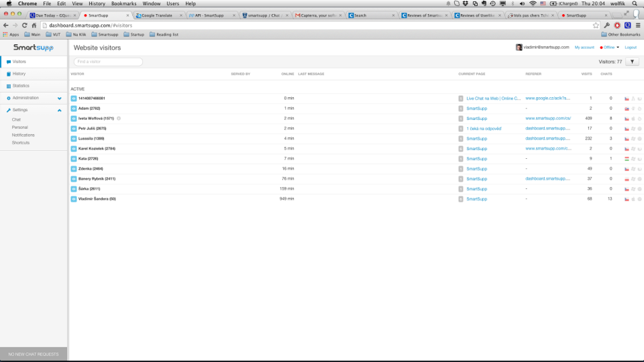Click the Find a visitor search field
Screen dimensions: 644x362
[x=108, y=62]
